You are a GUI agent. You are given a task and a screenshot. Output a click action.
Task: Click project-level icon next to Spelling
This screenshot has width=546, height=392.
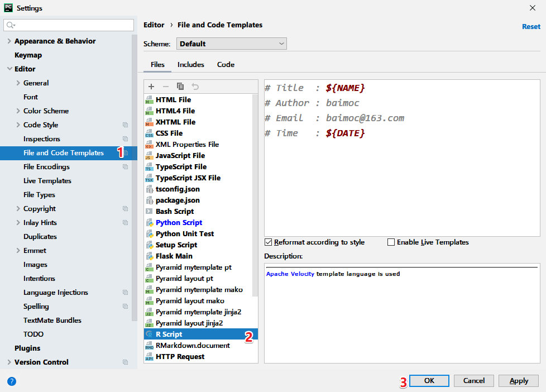point(126,306)
